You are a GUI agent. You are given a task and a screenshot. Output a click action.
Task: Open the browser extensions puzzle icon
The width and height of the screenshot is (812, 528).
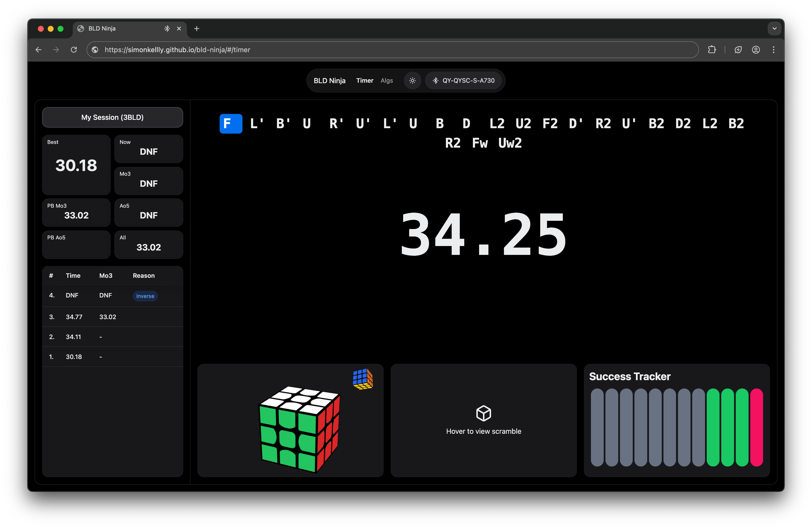[712, 50]
